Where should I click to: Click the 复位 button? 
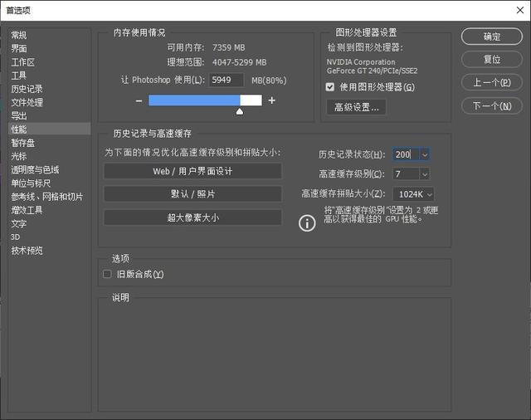tap(492, 59)
